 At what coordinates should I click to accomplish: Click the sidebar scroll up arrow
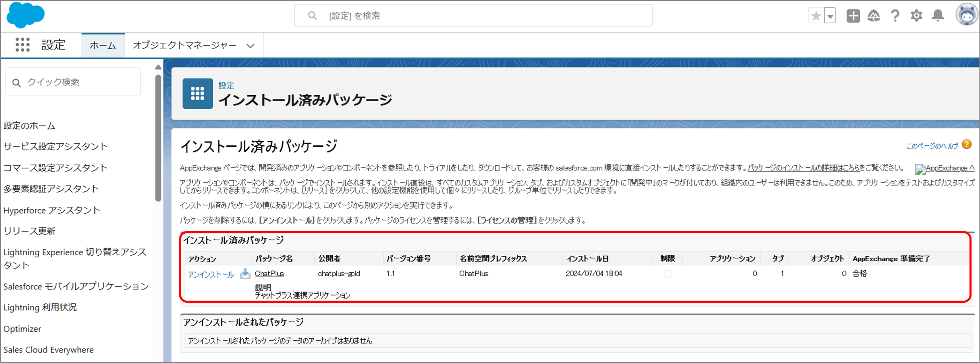158,68
